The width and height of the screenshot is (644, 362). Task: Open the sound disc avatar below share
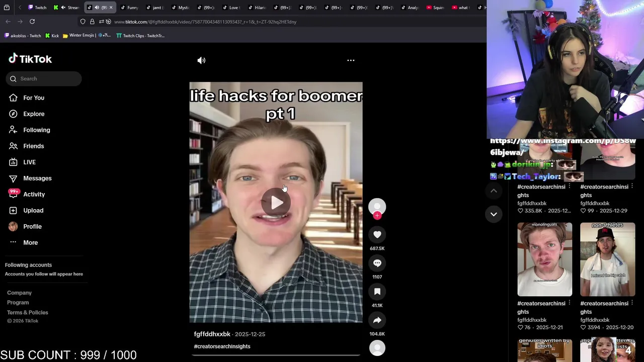(x=377, y=348)
